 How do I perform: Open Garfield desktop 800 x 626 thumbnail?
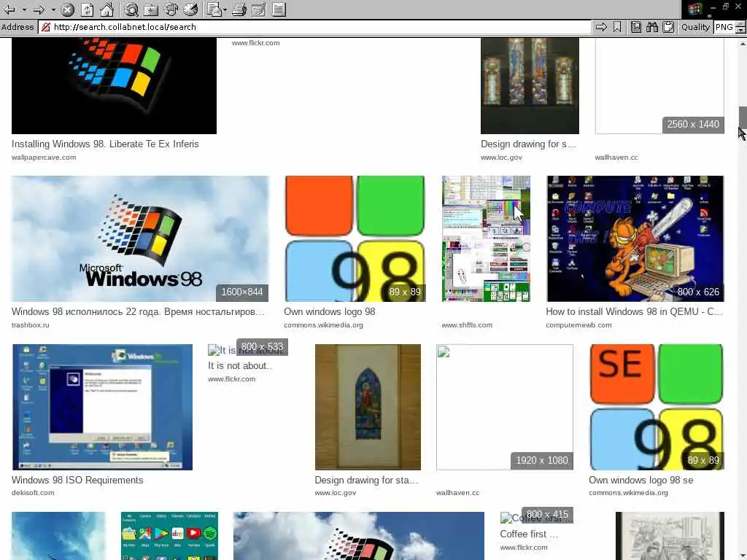(x=635, y=238)
